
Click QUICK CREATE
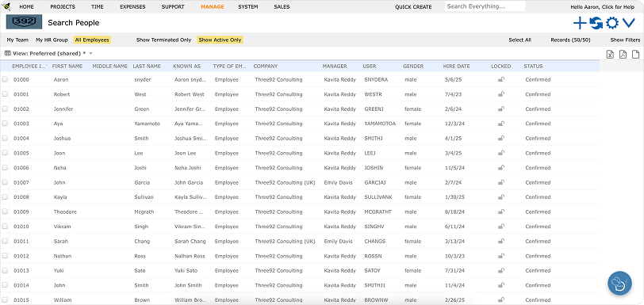click(413, 7)
